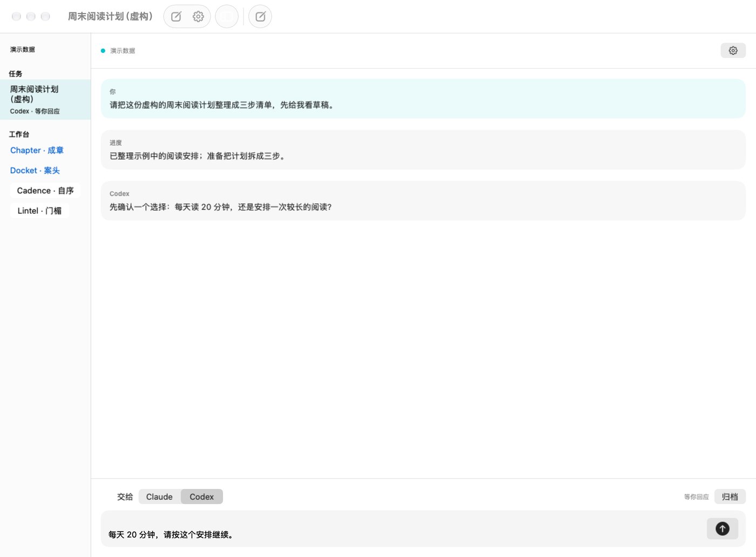
Task: Click the compose icon beside the toolbar gear
Action: [x=176, y=17]
